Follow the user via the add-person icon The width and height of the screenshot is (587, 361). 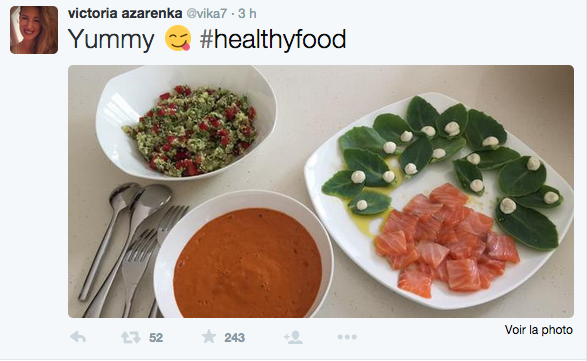click(x=293, y=337)
